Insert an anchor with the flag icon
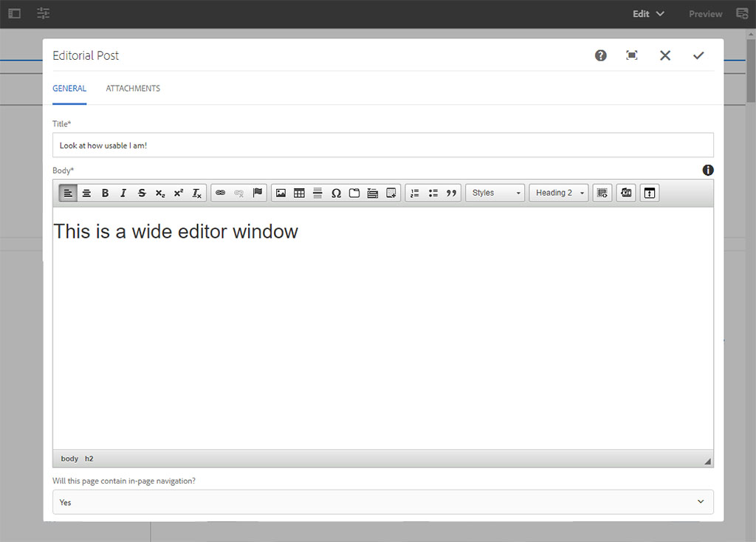Viewport: 756px width, 542px height. (x=257, y=193)
